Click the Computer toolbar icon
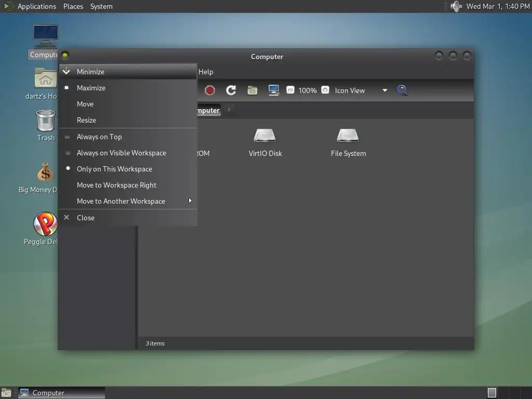The image size is (532, 399). (x=273, y=90)
